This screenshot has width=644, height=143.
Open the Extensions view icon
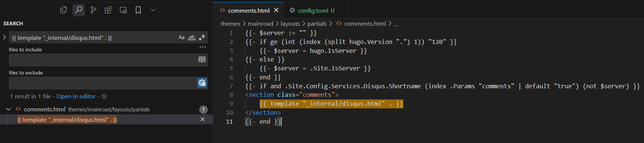108,10
